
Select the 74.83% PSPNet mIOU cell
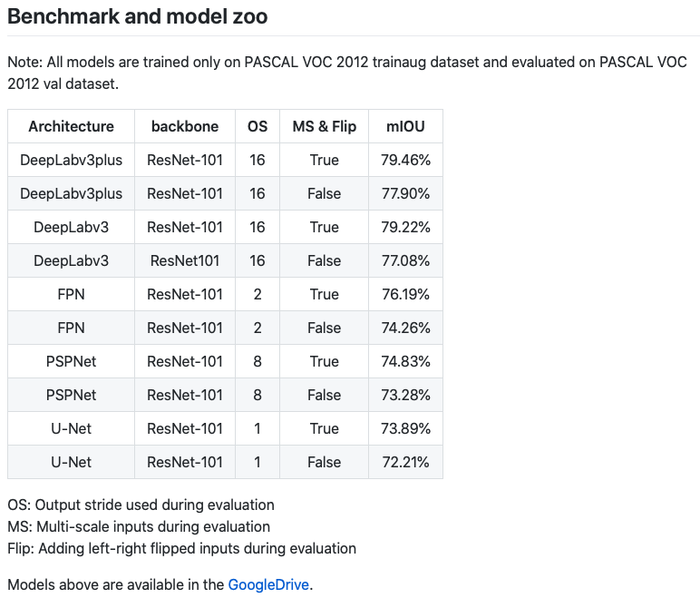[405, 361]
